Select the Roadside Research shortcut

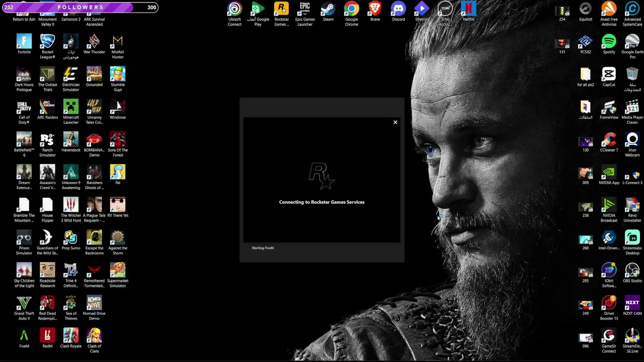point(47,275)
